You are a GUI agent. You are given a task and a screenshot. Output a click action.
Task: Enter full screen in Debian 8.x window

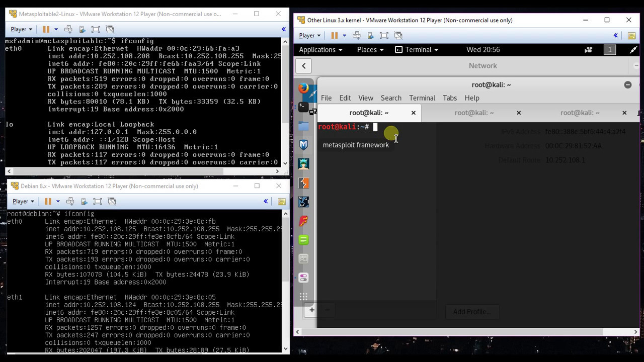(98, 201)
